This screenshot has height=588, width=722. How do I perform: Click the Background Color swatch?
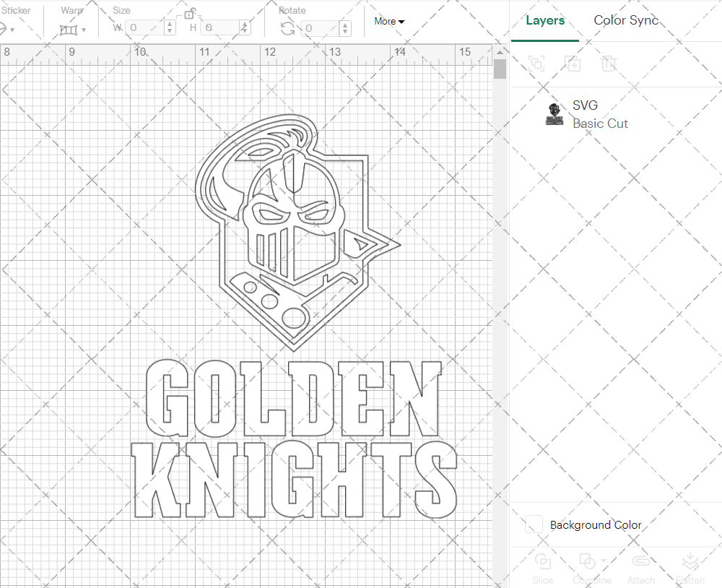click(533, 525)
